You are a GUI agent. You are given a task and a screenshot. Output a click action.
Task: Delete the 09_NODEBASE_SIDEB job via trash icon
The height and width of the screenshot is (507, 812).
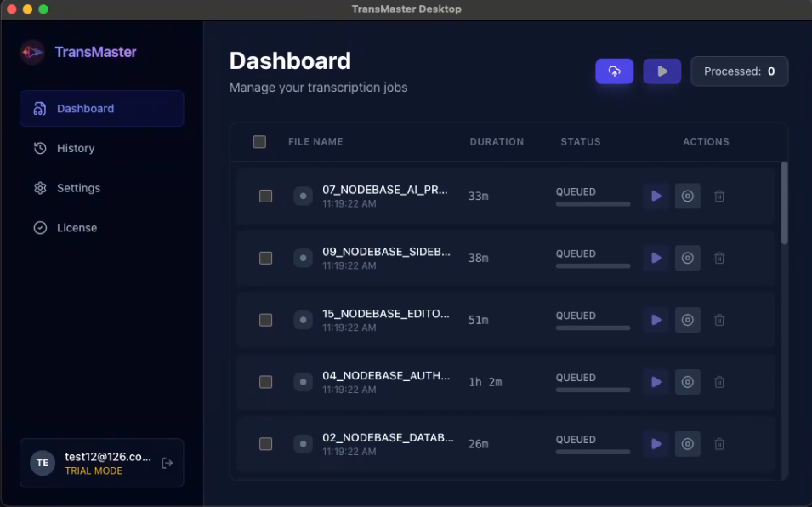coord(719,258)
